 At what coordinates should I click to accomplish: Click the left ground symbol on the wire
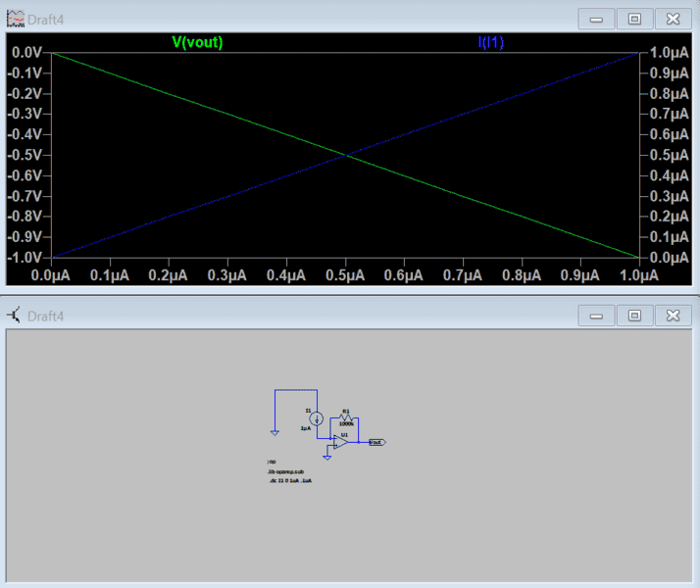pyautogui.click(x=275, y=432)
